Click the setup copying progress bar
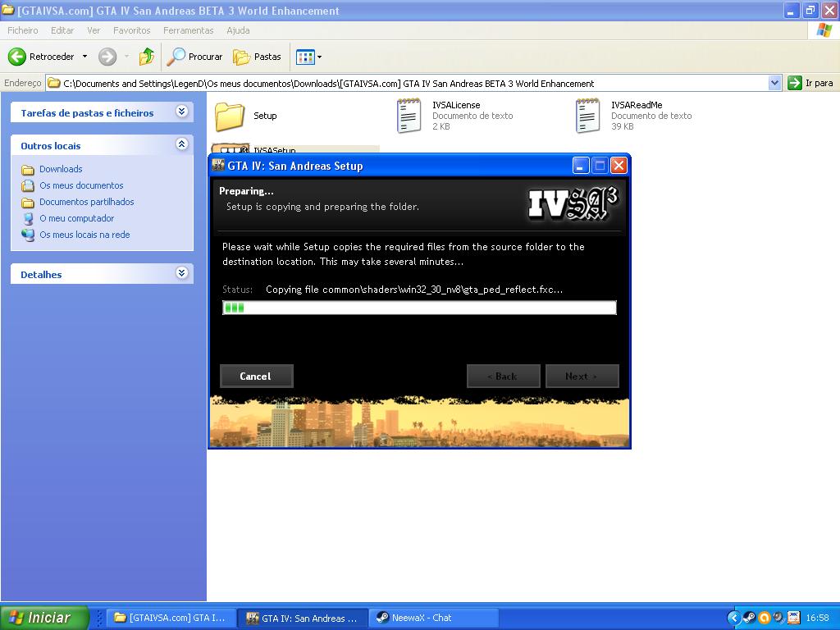This screenshot has height=630, width=840. [419, 308]
